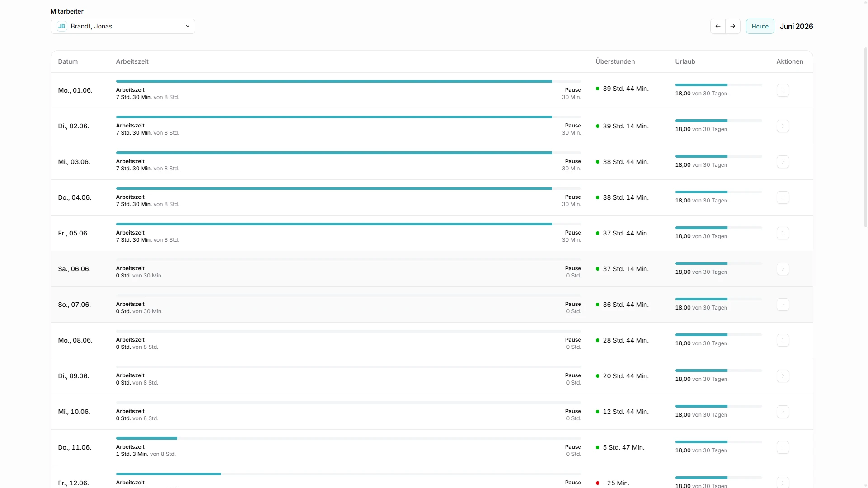Viewport: 868px width, 488px height.
Task: Click overtime value 38 Std. 44 Min.
Action: pyautogui.click(x=625, y=162)
